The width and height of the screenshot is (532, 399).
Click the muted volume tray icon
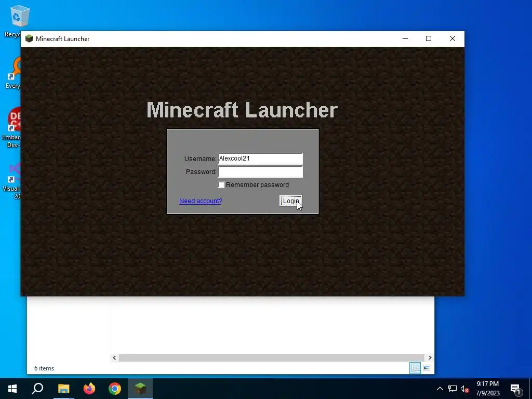(x=464, y=389)
